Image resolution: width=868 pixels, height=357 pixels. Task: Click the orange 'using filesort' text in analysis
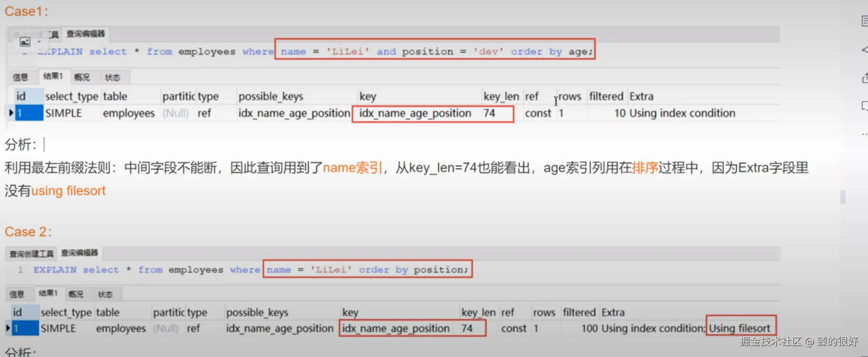point(68,191)
